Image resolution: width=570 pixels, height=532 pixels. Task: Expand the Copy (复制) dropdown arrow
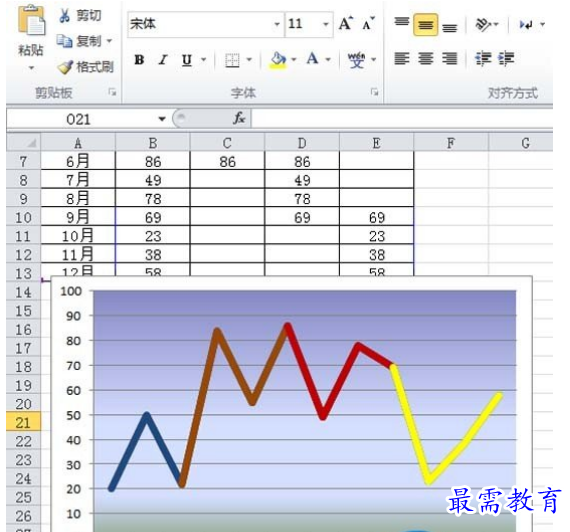(x=109, y=41)
